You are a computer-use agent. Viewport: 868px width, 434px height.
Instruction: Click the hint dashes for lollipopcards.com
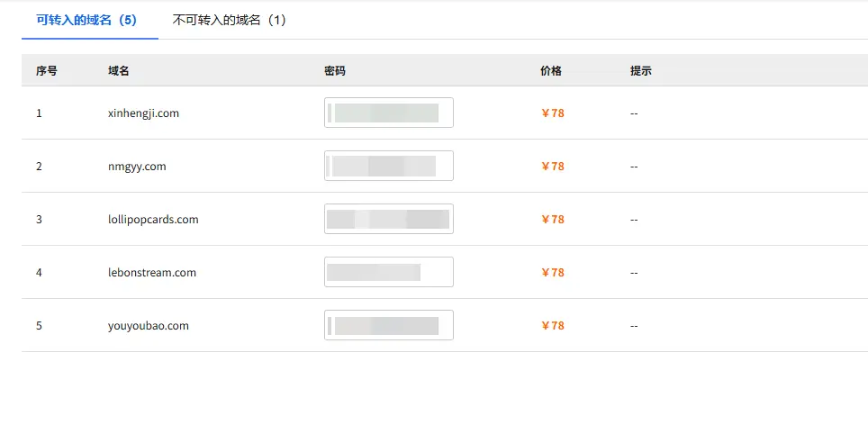634,219
